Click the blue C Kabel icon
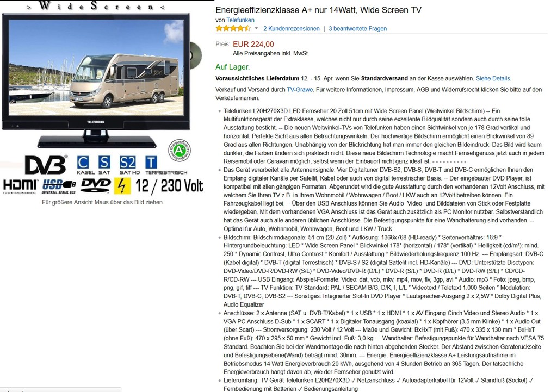Viewport: 557px width, 392px height. 83,163
